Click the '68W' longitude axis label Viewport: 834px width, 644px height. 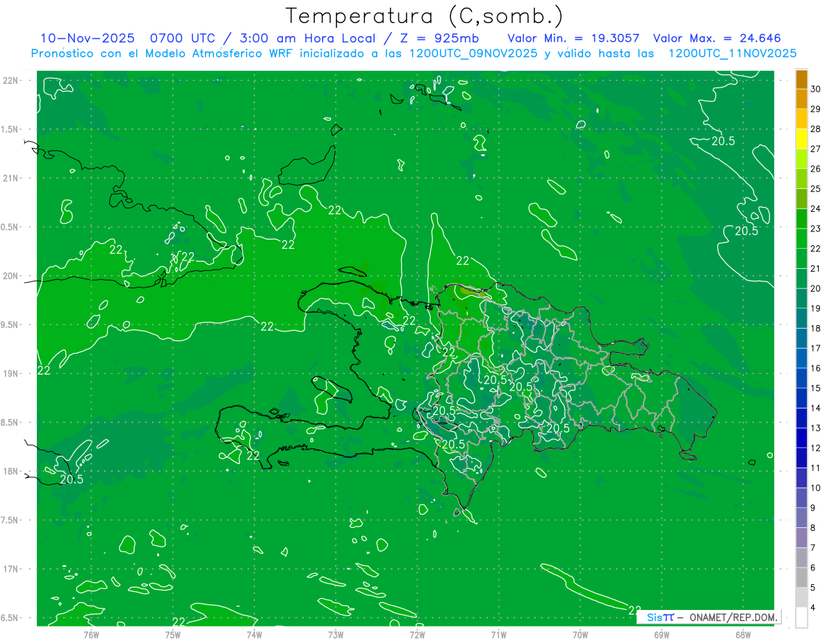point(743,634)
